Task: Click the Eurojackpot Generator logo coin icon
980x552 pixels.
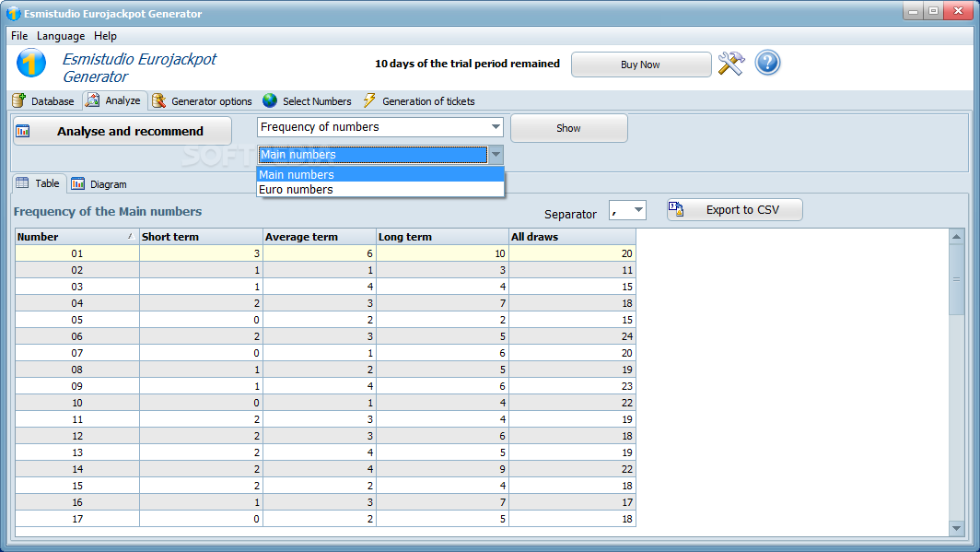Action: [31, 64]
